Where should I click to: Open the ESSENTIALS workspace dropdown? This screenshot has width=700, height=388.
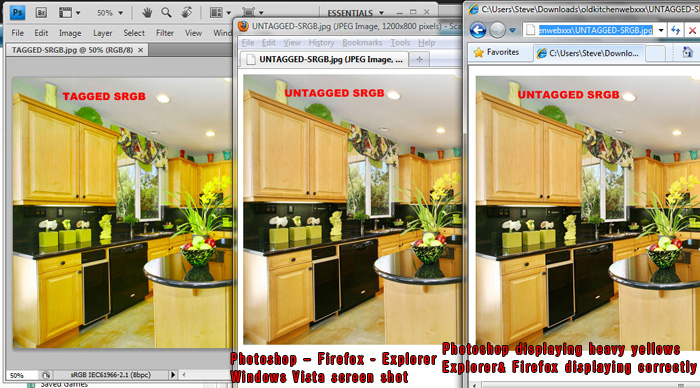tap(356, 13)
